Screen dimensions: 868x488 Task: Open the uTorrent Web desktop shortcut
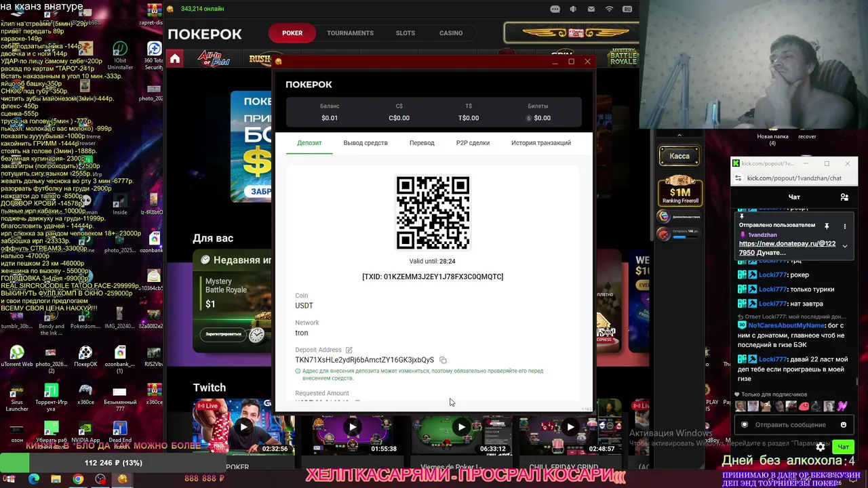[17, 357]
